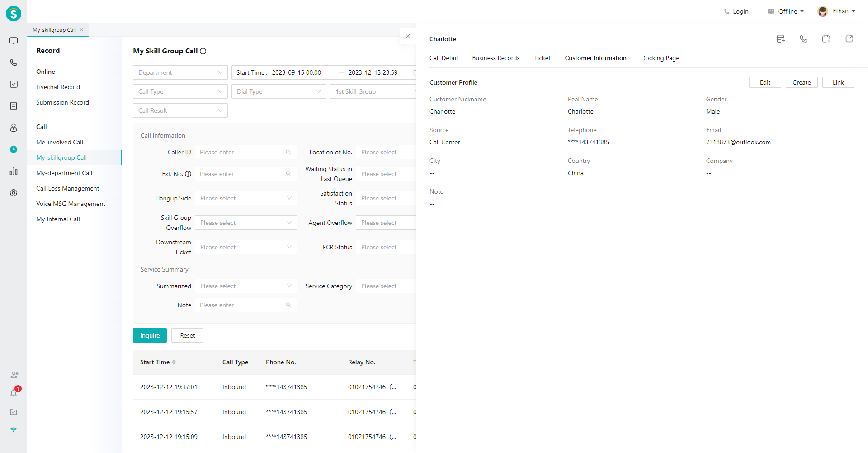Switch to the Docking Page tab
868x453 pixels.
click(660, 58)
